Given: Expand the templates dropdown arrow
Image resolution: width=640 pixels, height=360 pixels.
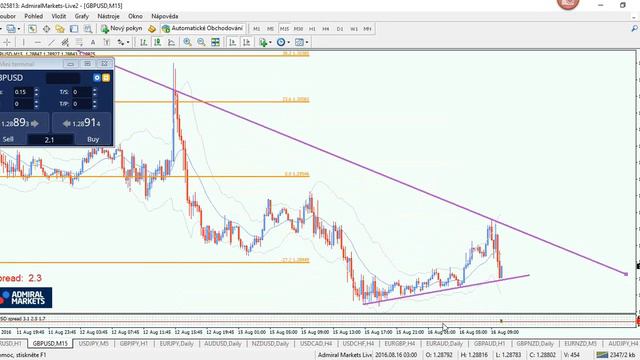Looking at the screenshot, I should coord(307,42).
